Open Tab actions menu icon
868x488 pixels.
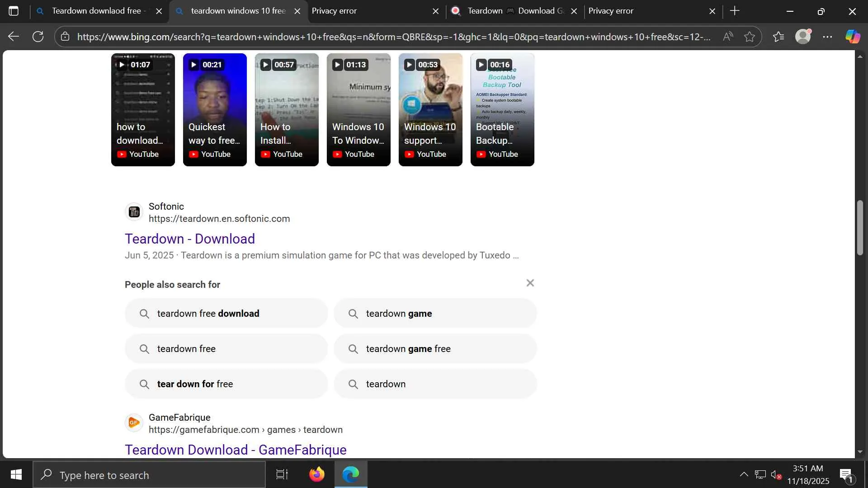tap(14, 11)
